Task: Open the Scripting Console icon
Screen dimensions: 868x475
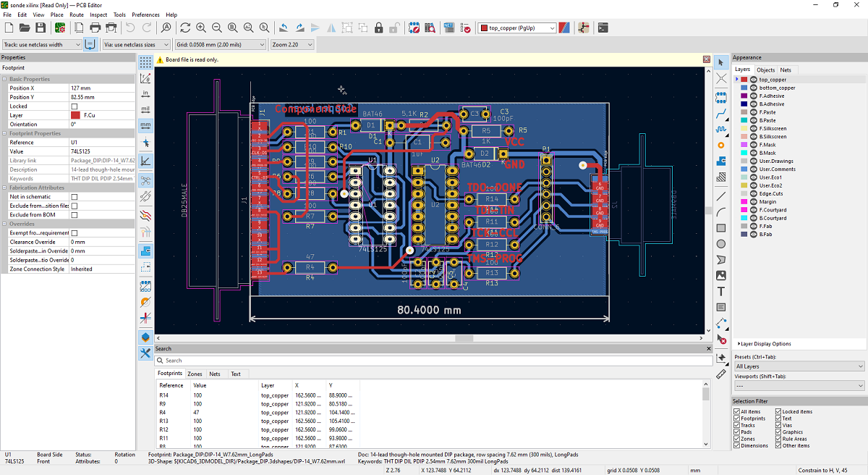Action: click(603, 28)
